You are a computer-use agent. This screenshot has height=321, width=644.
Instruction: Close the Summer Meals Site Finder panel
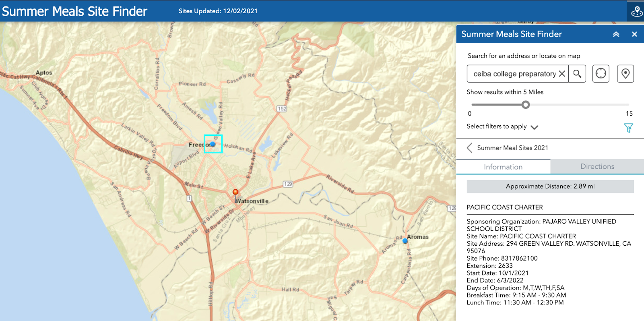pyautogui.click(x=634, y=34)
